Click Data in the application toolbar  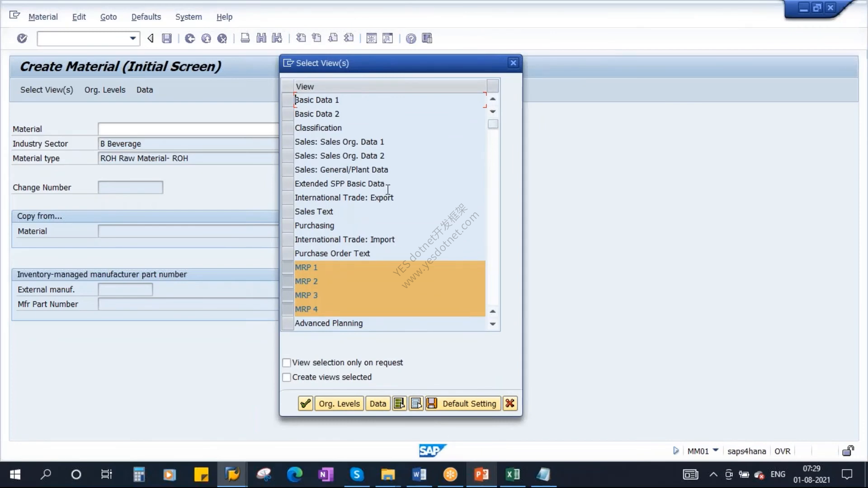pyautogui.click(x=145, y=89)
